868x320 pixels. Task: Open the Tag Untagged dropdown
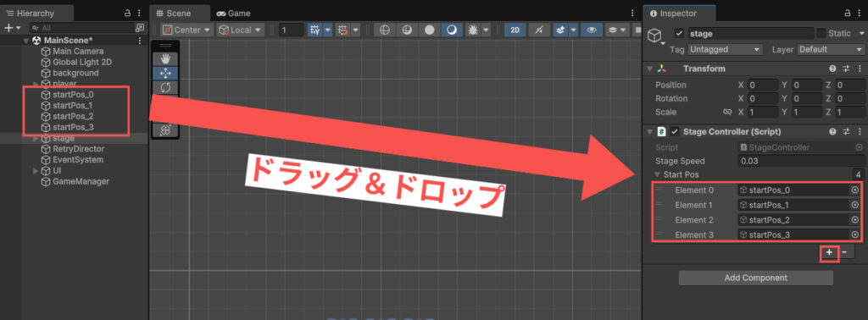click(726, 49)
